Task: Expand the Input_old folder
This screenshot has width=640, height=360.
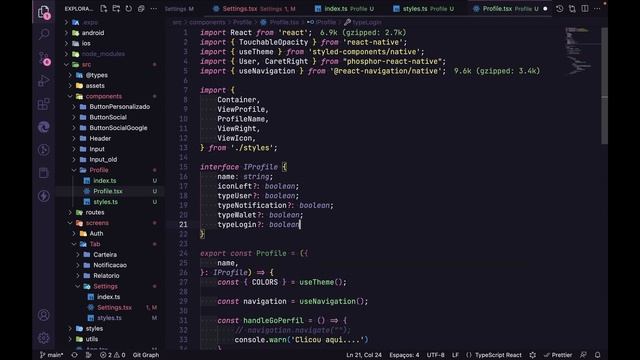Action: (103, 160)
